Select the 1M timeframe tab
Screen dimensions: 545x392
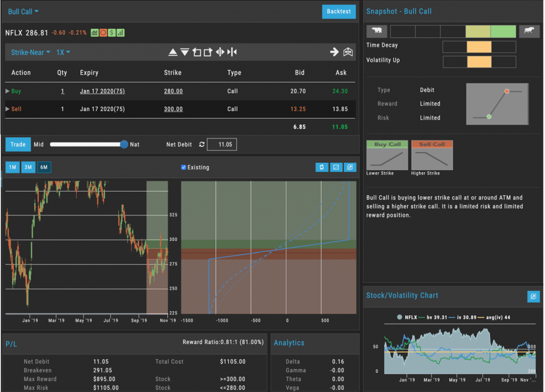(x=12, y=167)
